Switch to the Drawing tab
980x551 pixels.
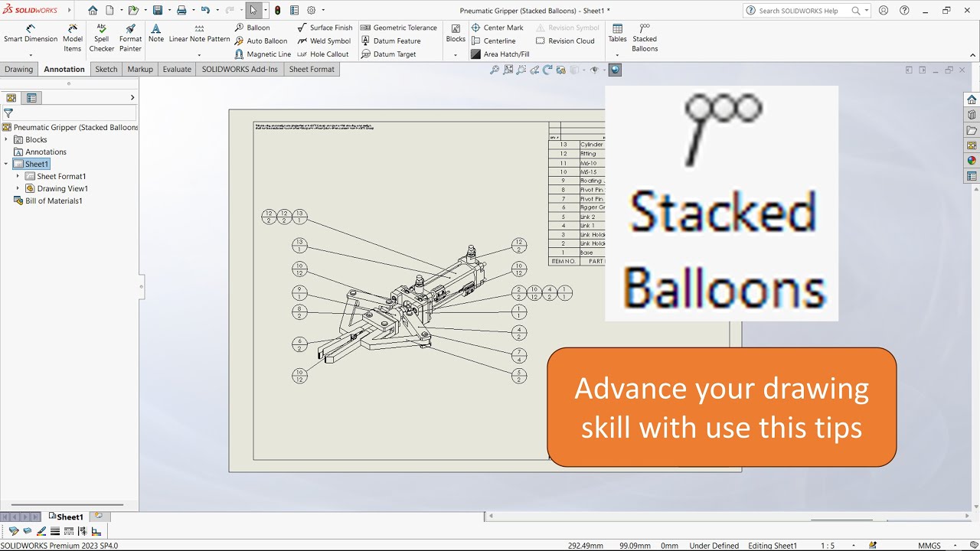(x=19, y=69)
